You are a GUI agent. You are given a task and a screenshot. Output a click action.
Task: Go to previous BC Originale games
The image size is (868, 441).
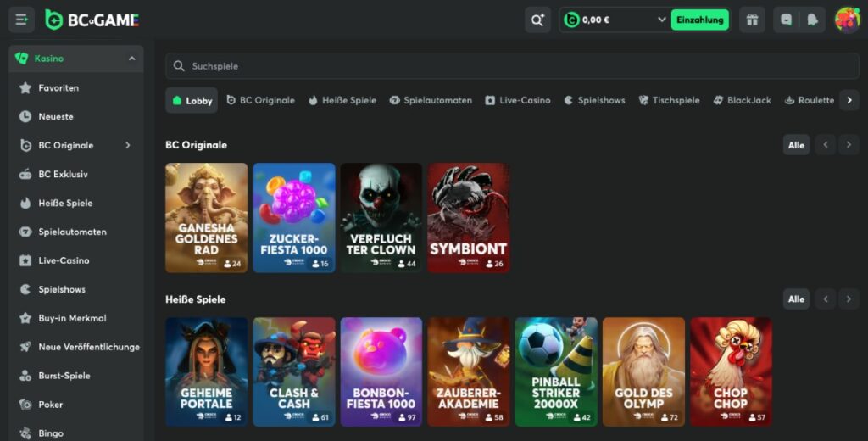[826, 145]
